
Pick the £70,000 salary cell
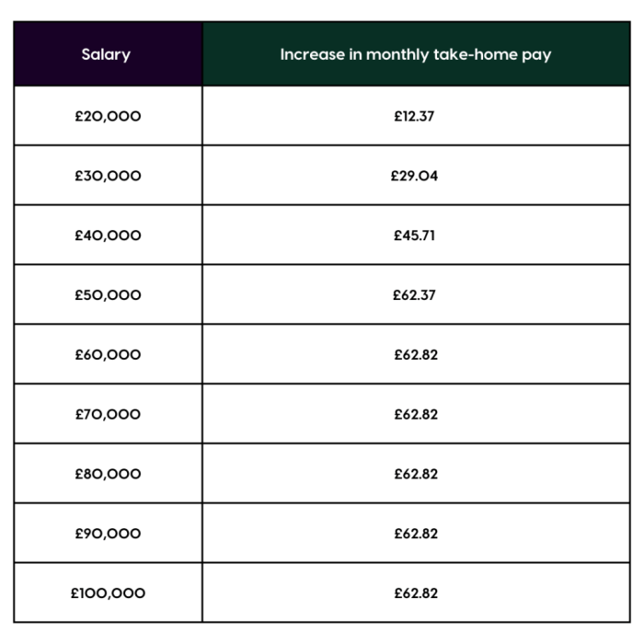[108, 415]
